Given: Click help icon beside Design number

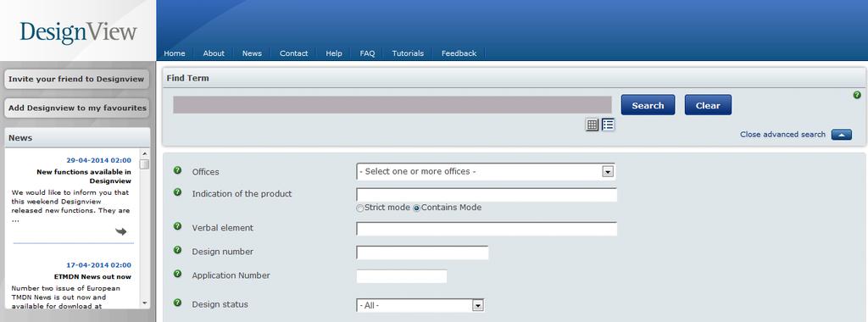Looking at the screenshot, I should [x=178, y=250].
